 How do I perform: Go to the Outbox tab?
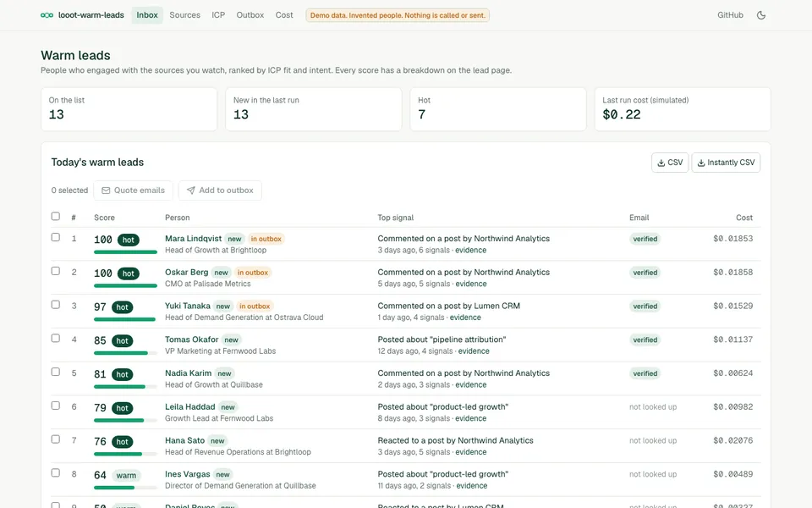click(250, 15)
